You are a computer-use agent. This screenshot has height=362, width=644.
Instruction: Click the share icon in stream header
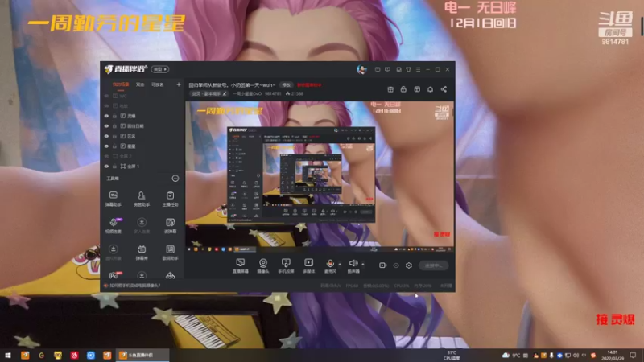(444, 89)
